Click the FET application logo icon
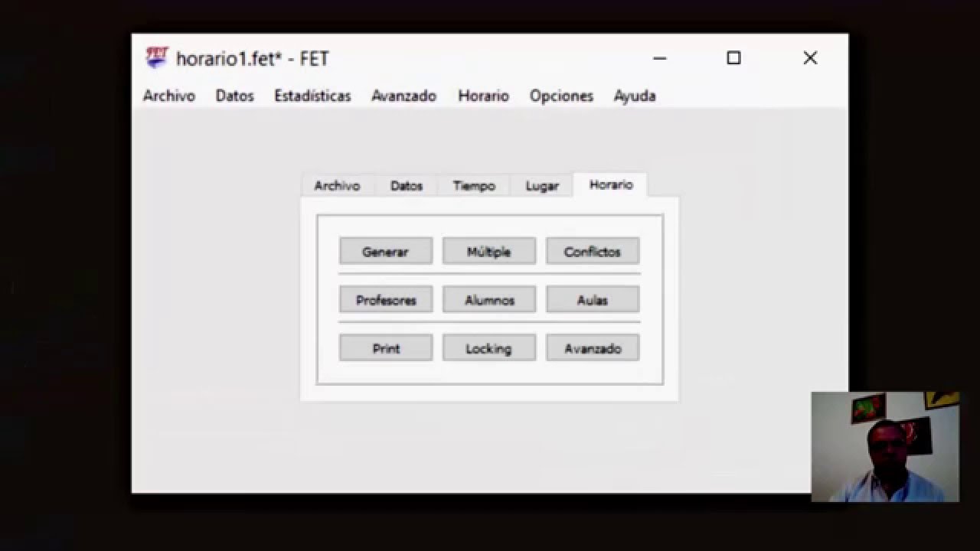Viewport: 980px width, 551px height. point(157,58)
